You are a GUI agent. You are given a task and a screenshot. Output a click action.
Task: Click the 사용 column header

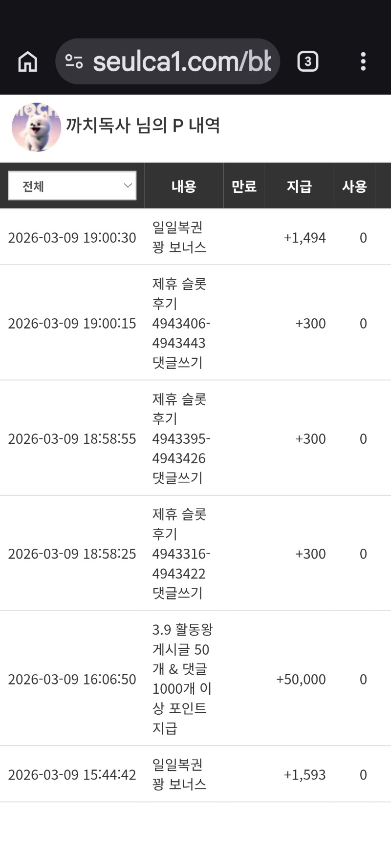[x=354, y=186]
